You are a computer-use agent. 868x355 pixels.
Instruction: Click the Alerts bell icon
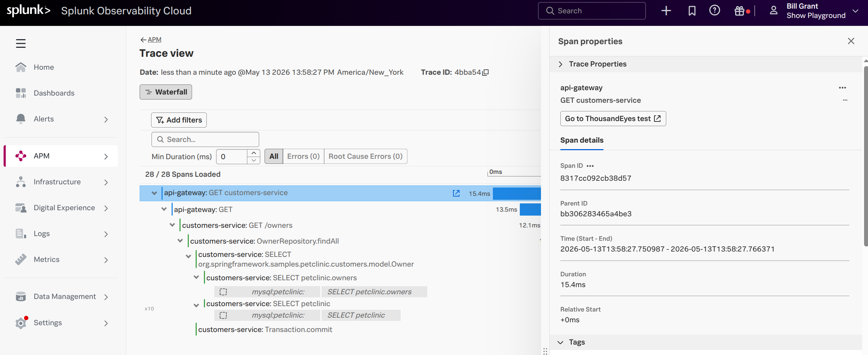[x=21, y=119]
